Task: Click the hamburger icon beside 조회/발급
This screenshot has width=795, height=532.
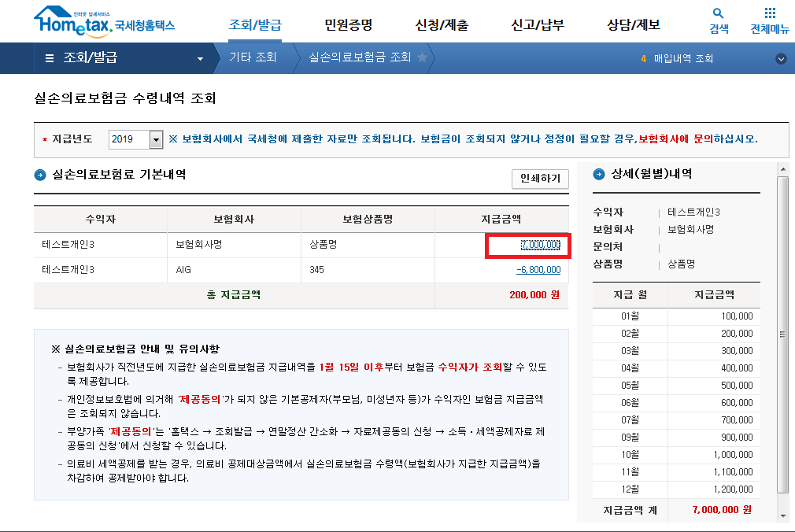Action: [50, 58]
